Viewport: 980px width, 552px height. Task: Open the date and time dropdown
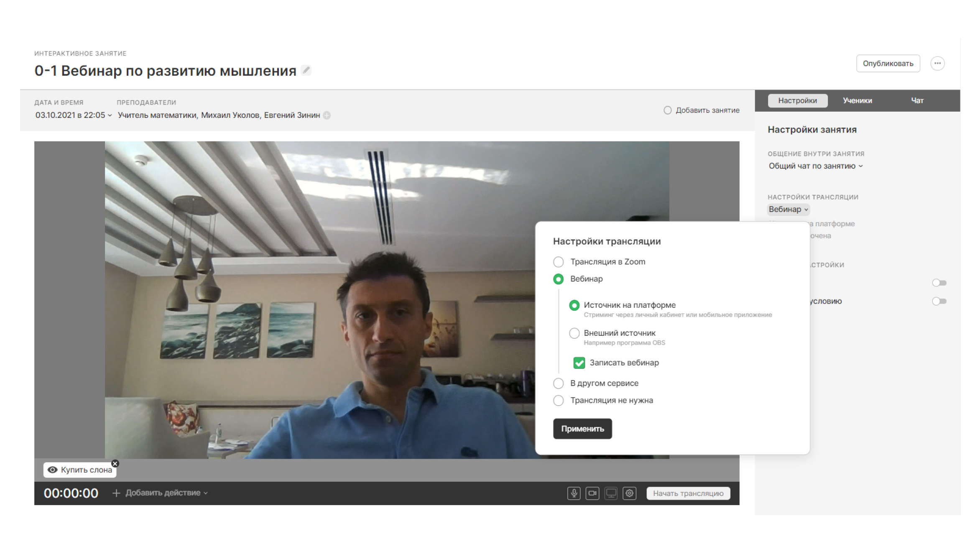[74, 115]
